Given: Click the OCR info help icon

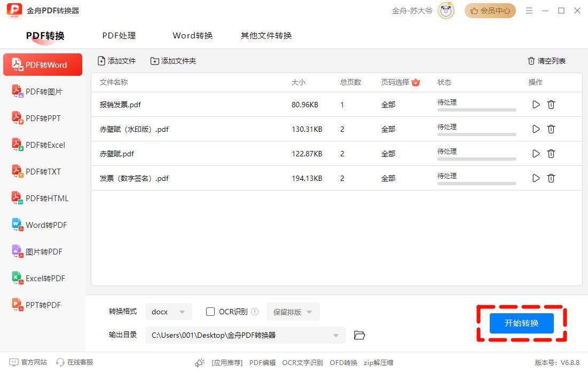Looking at the screenshot, I should click(x=255, y=312).
